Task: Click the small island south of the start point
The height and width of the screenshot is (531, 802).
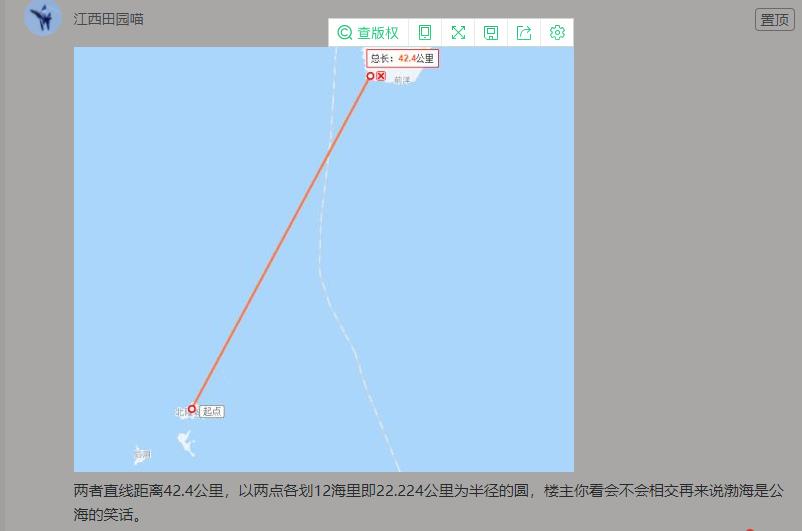Action: [x=187, y=443]
